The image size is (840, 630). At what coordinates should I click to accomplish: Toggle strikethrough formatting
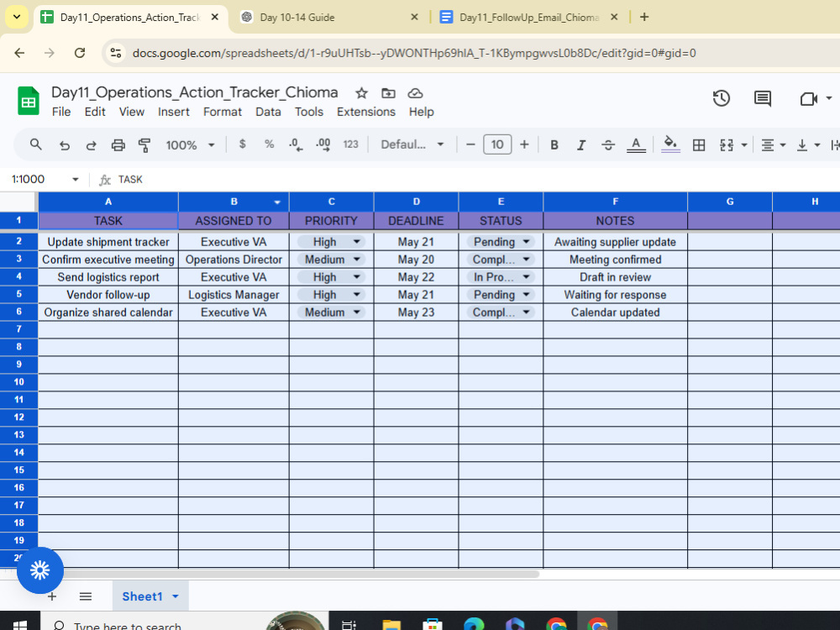coord(608,144)
